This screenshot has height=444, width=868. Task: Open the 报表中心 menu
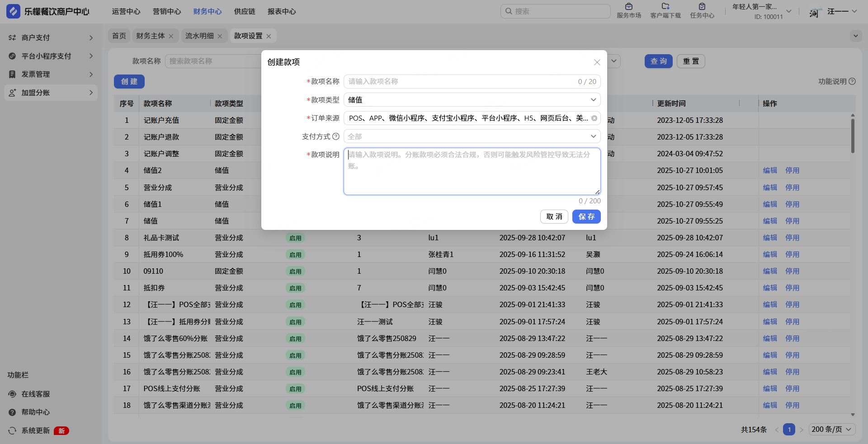pyautogui.click(x=282, y=11)
